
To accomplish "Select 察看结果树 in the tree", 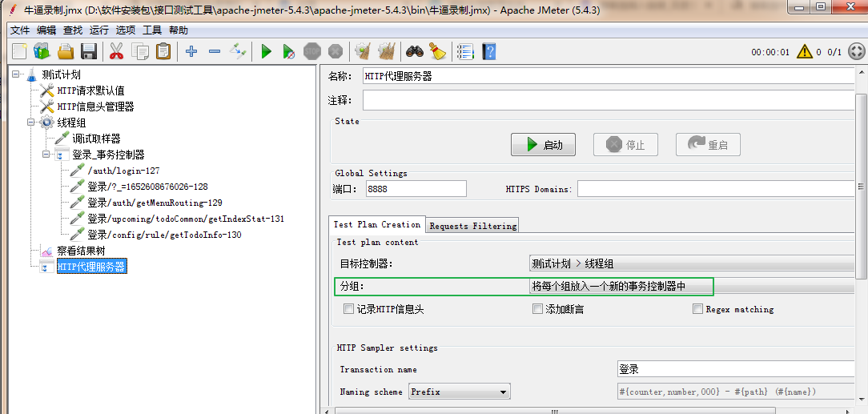I will tap(80, 251).
